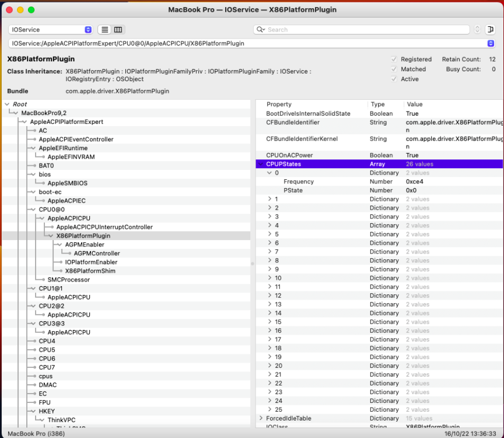The height and width of the screenshot is (438, 504).
Task: Click the Value column header
Action: click(x=415, y=105)
